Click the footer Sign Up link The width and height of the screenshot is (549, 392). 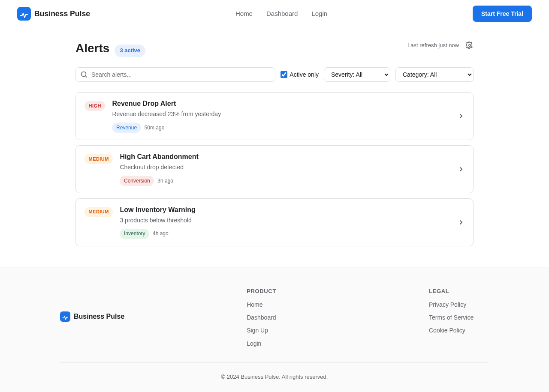coord(257,330)
